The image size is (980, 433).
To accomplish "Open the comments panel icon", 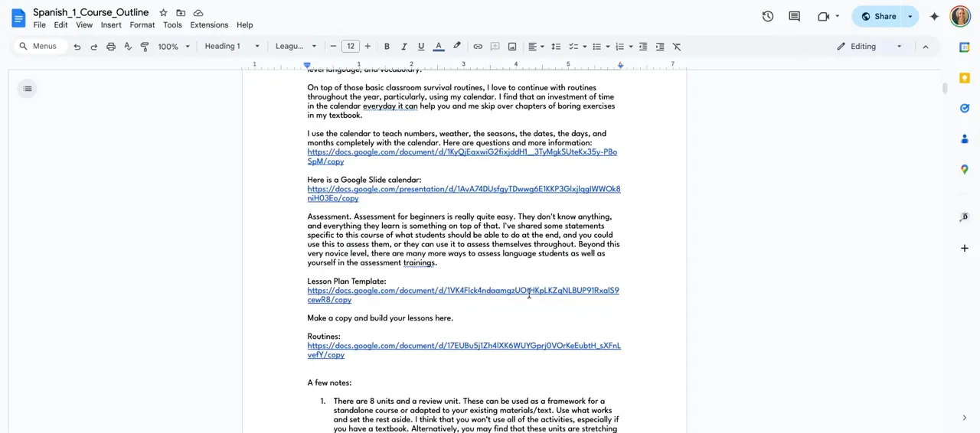I will coord(794,16).
